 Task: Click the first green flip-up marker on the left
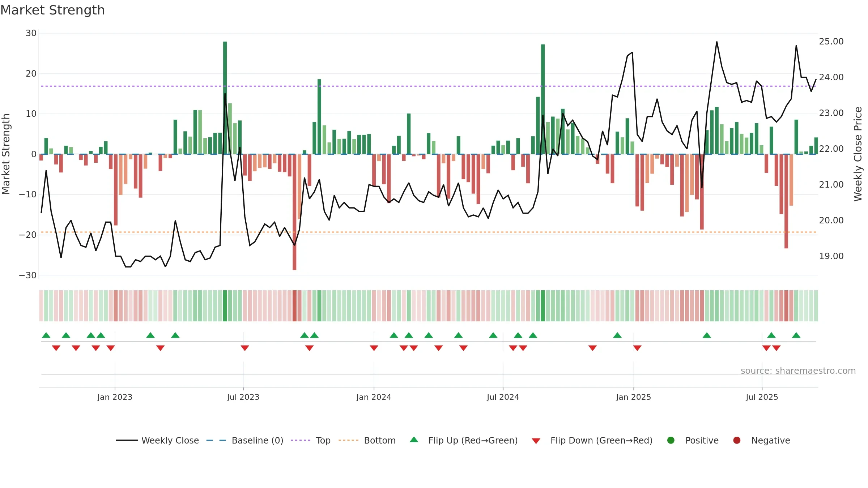click(x=46, y=335)
